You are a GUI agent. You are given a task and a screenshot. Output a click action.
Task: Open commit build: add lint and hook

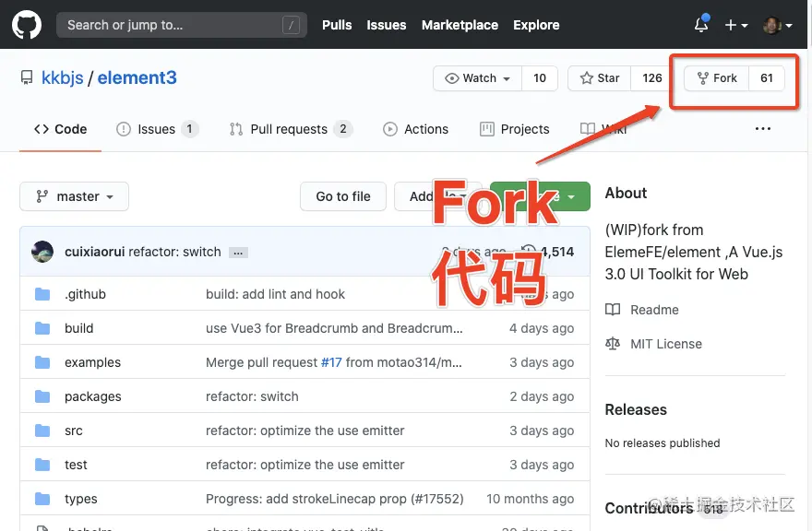click(x=275, y=294)
